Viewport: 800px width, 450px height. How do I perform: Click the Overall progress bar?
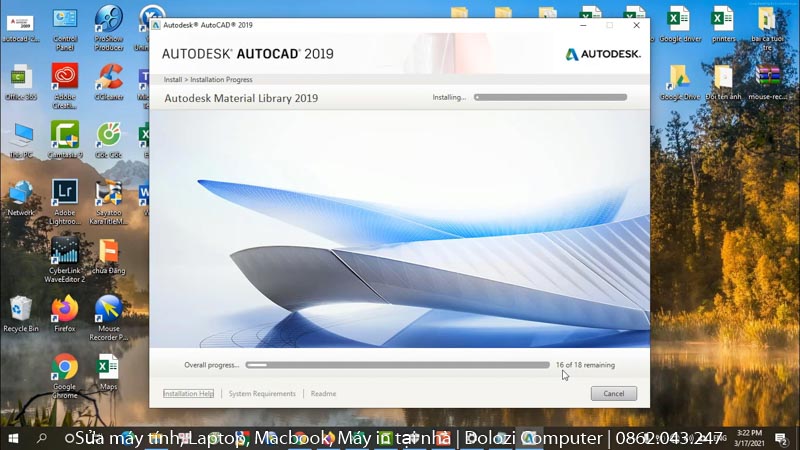pyautogui.click(x=397, y=365)
